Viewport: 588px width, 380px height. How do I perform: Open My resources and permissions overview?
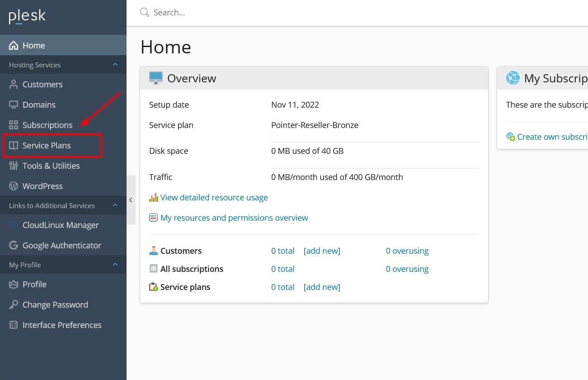click(234, 218)
